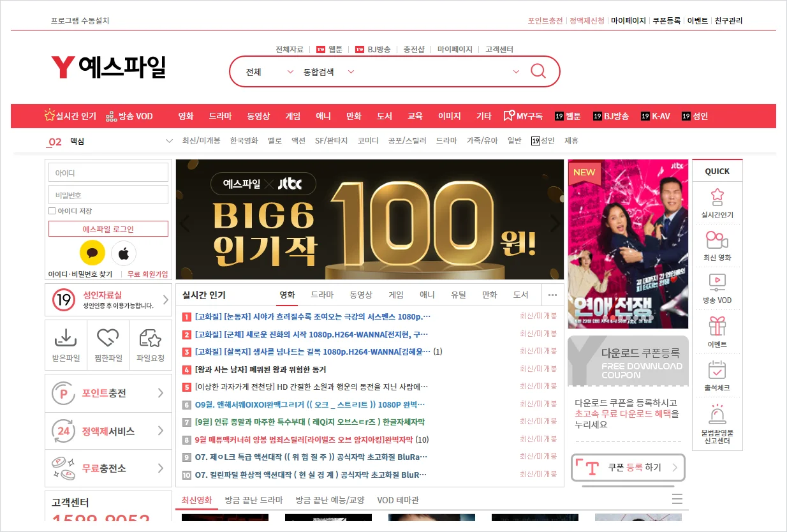Open 도서 in the red menu

385,116
